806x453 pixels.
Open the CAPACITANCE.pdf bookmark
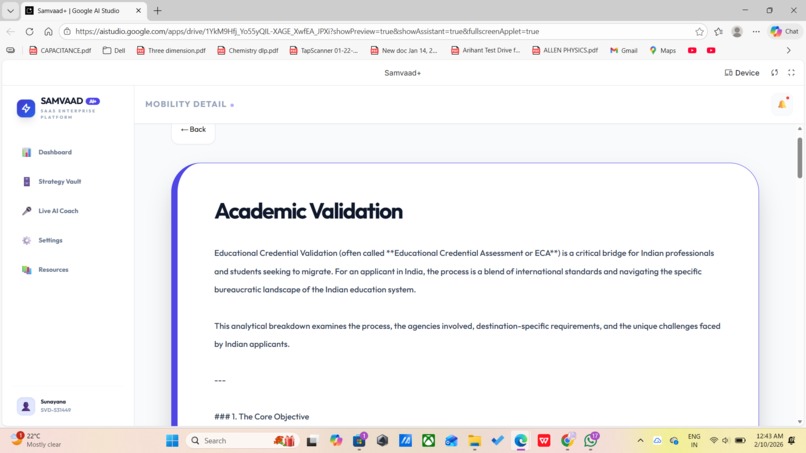tap(60, 50)
